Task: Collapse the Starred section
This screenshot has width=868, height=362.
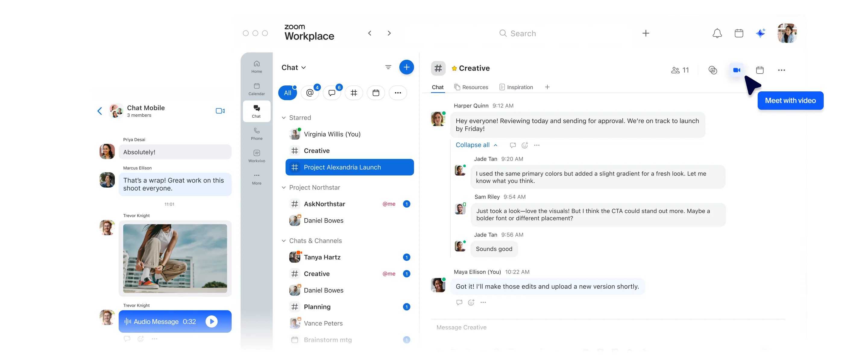Action: coord(283,118)
